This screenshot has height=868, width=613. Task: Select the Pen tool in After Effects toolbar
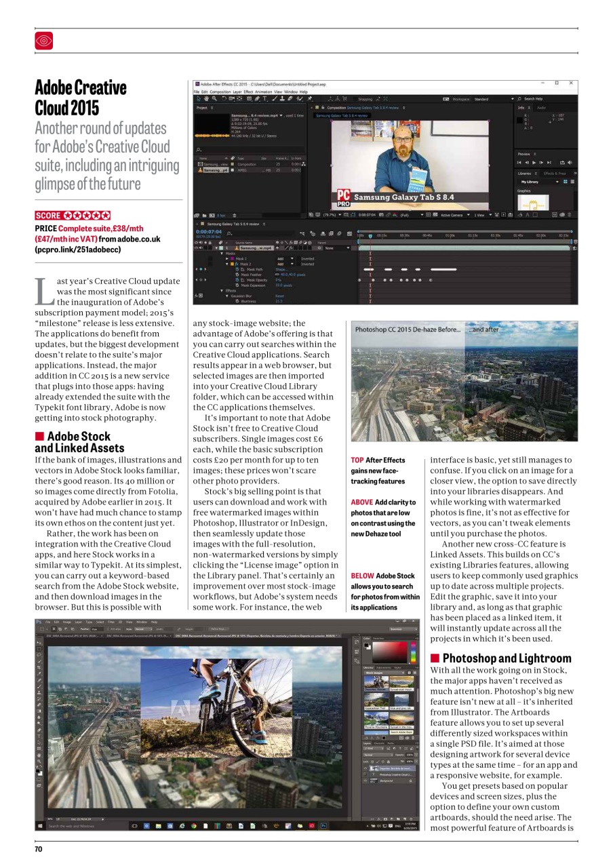click(256, 99)
